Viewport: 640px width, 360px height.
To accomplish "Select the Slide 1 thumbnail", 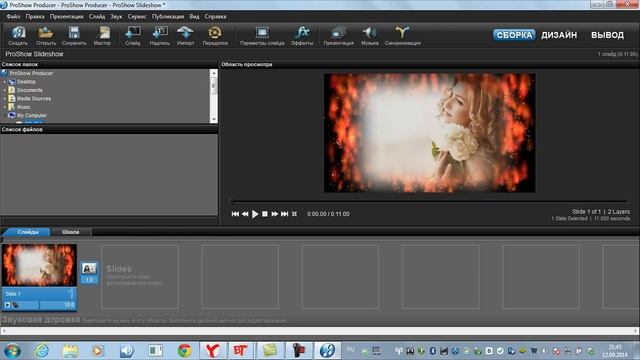I will point(39,265).
